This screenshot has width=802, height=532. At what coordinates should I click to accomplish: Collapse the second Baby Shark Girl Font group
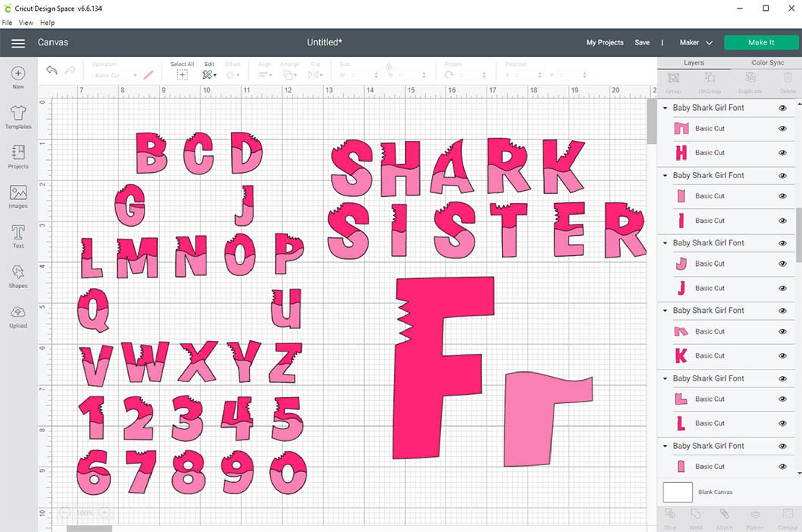(665, 175)
